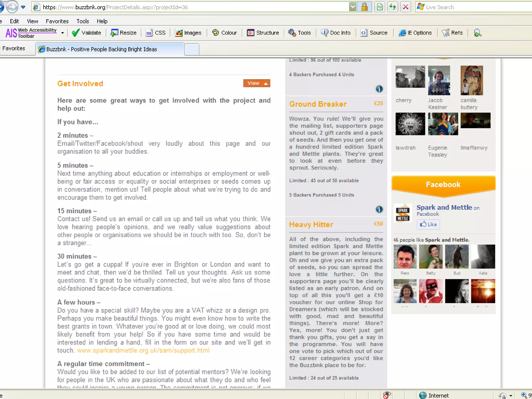Open Doc Info in the toolbar
The image size is (532, 399).
[335, 33]
